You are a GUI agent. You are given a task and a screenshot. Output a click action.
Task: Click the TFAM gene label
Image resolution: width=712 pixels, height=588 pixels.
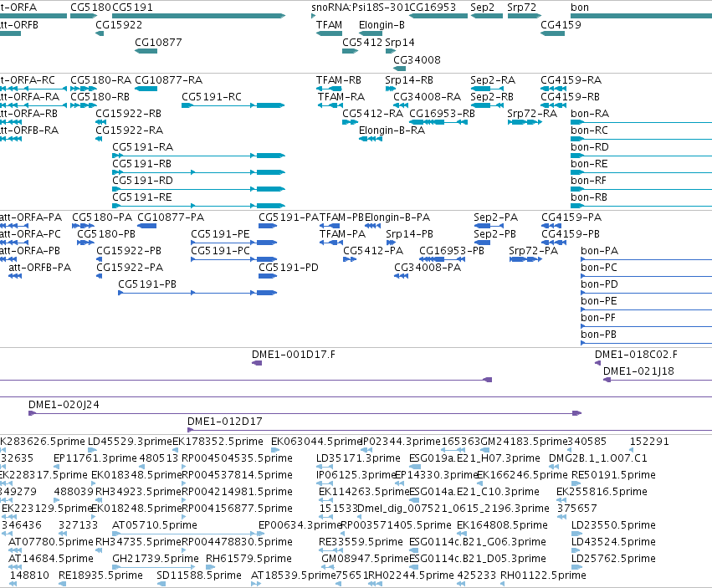point(329,24)
